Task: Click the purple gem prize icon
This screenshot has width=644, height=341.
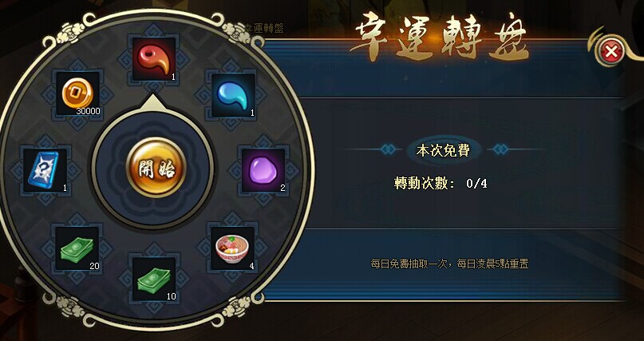Action: tap(263, 171)
